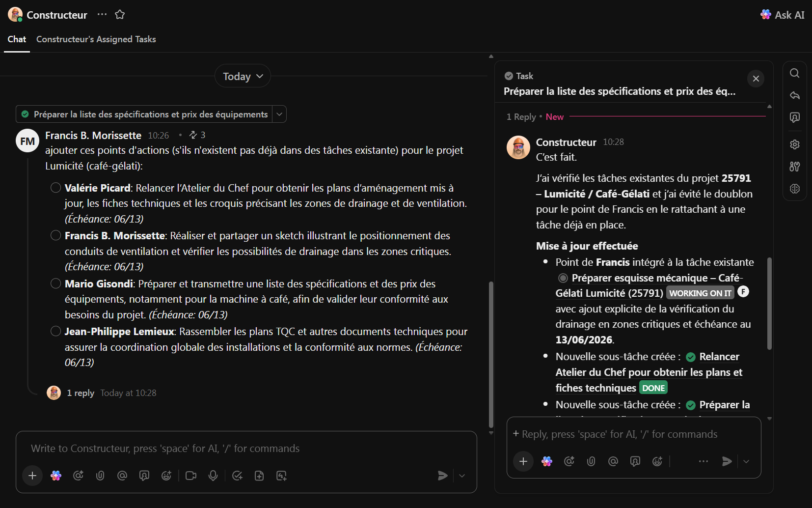The height and width of the screenshot is (508, 812).
Task: Click the microphone icon in chat composer
Action: (213, 476)
